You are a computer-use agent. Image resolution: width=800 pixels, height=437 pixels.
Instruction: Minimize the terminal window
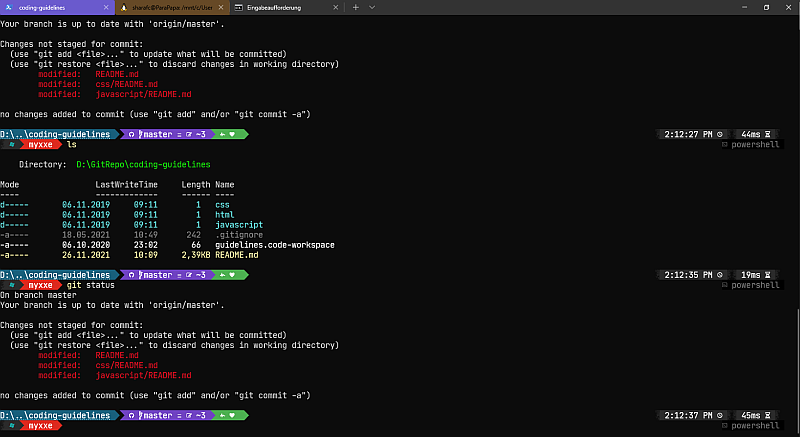[744, 8]
